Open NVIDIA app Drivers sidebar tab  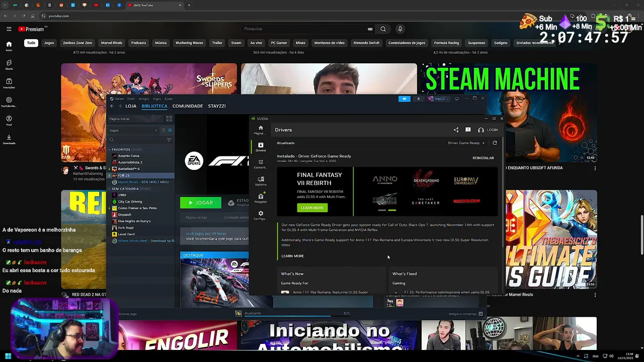click(x=261, y=147)
